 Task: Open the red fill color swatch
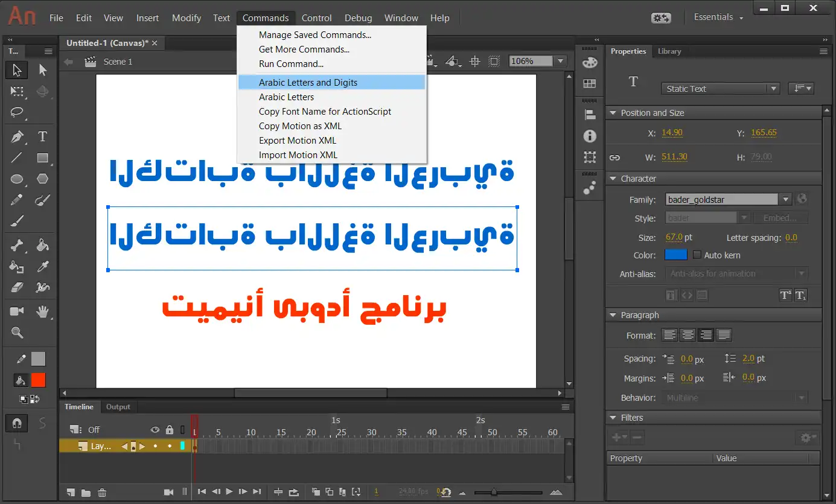tap(38, 380)
